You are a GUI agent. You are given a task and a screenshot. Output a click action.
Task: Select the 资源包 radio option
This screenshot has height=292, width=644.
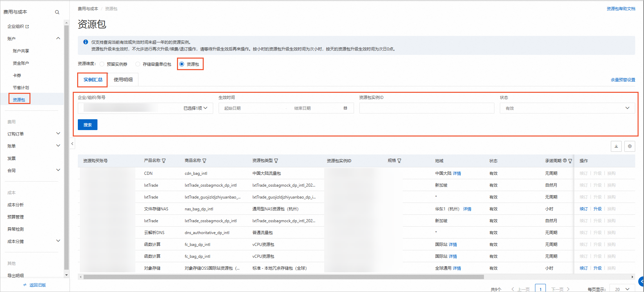click(182, 64)
